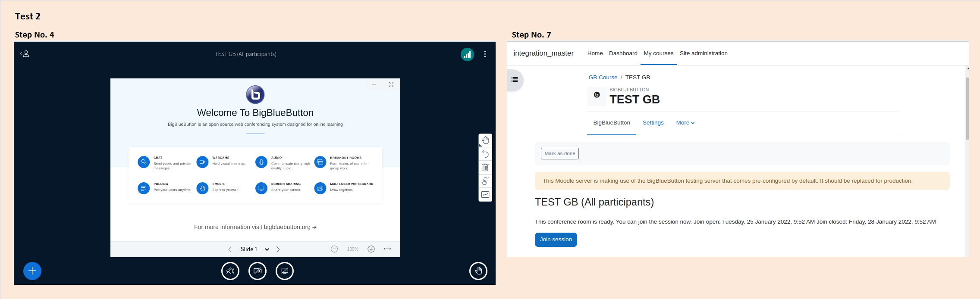
Task: Toggle the users list panel icon
Action: coord(25,54)
